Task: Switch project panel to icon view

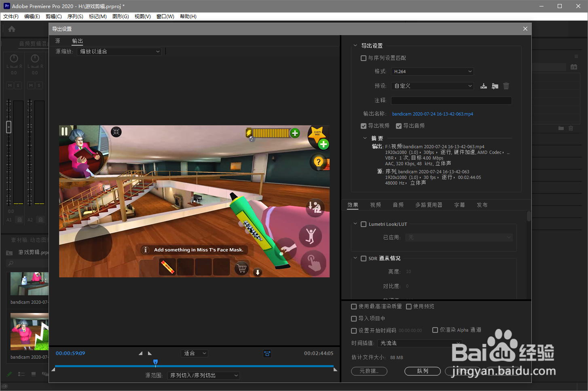Action: point(33,374)
